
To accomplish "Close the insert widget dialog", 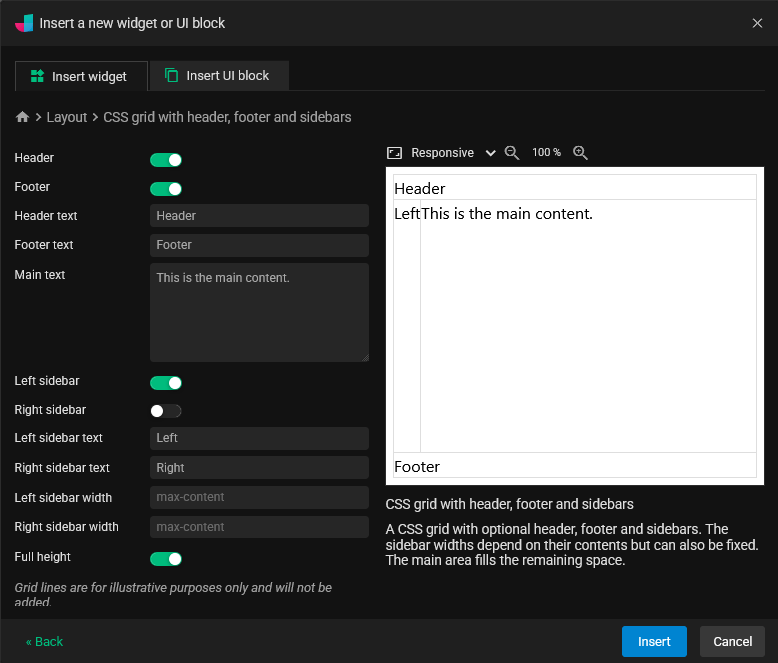I will click(757, 23).
